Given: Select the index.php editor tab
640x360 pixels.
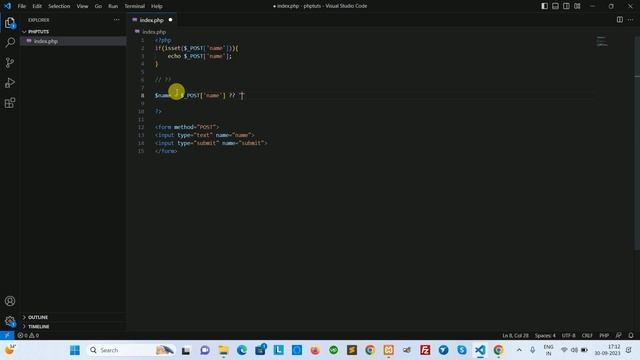Looking at the screenshot, I should point(151,20).
